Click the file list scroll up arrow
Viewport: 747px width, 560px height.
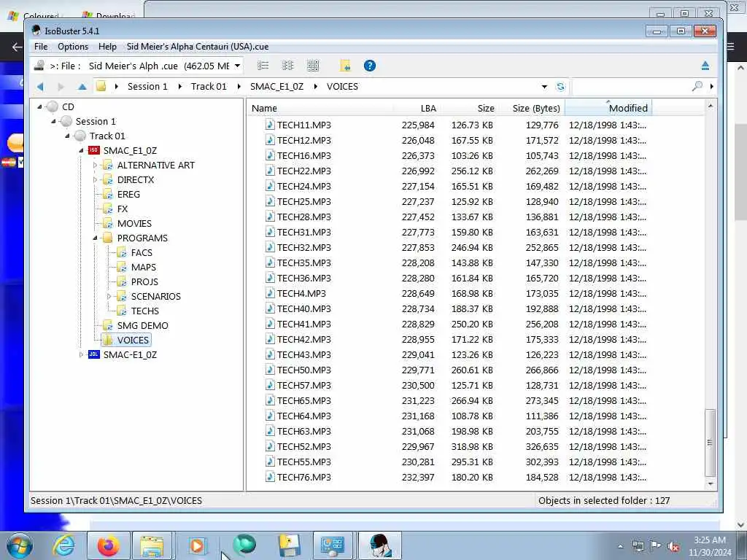(710, 106)
